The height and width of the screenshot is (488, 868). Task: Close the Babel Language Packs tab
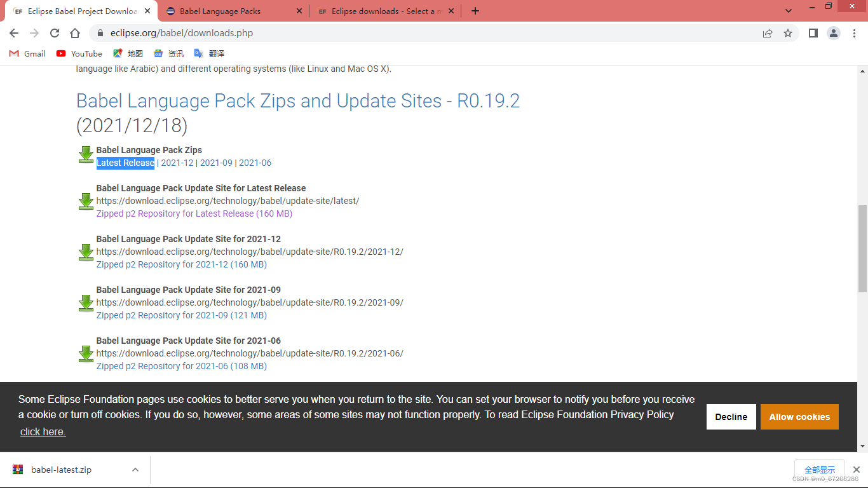point(299,11)
